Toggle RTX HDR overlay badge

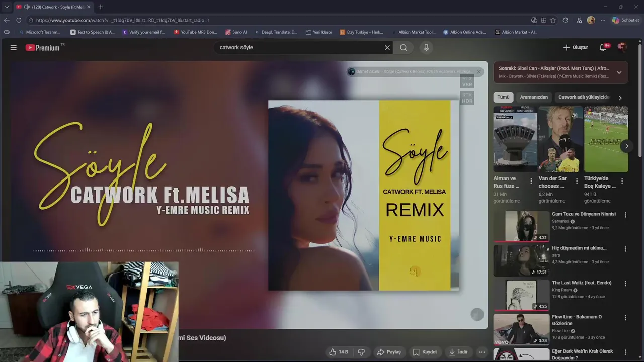coord(467,98)
